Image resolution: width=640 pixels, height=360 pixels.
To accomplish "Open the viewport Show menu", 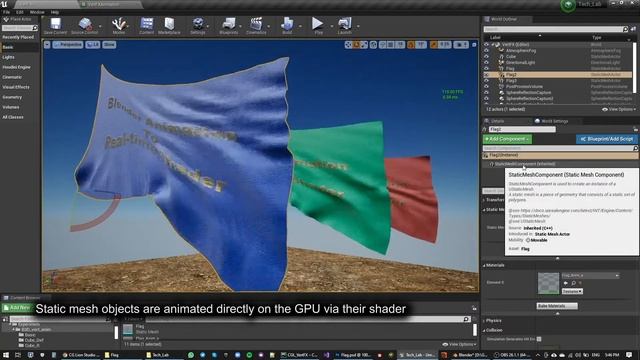I will click(109, 44).
